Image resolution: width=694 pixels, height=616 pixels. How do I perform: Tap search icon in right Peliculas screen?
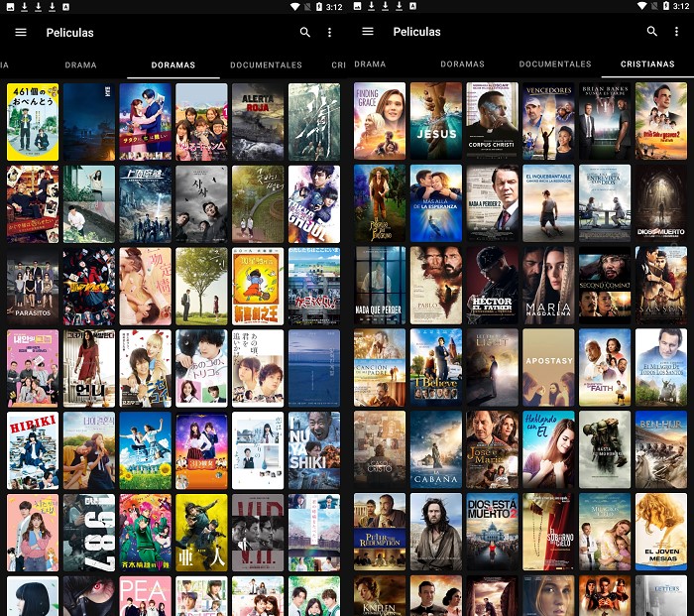[652, 32]
